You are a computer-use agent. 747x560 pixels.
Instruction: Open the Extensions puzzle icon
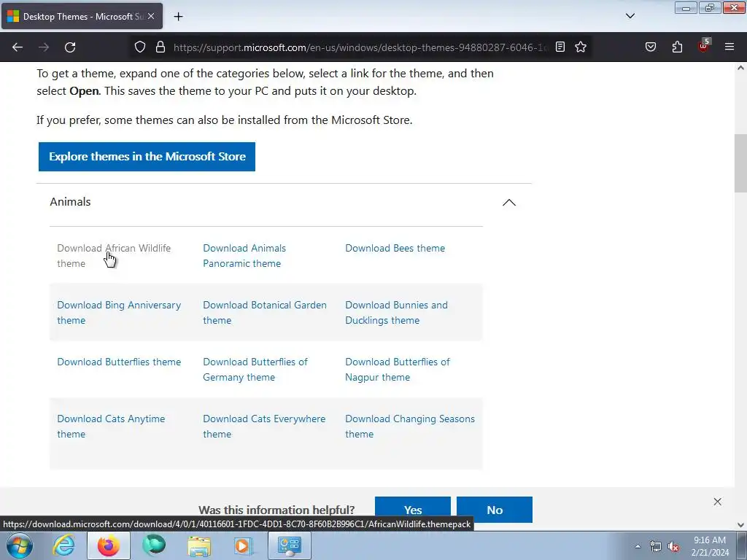(x=677, y=47)
